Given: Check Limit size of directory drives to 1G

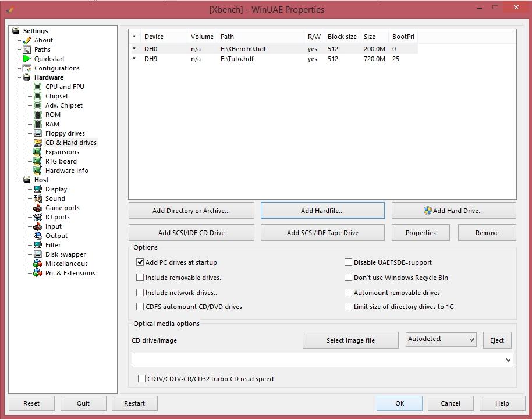Looking at the screenshot, I should [x=348, y=307].
